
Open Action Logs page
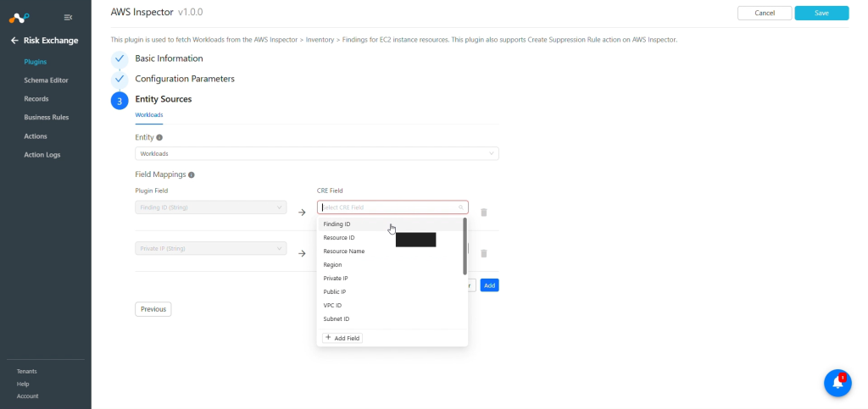(x=42, y=155)
